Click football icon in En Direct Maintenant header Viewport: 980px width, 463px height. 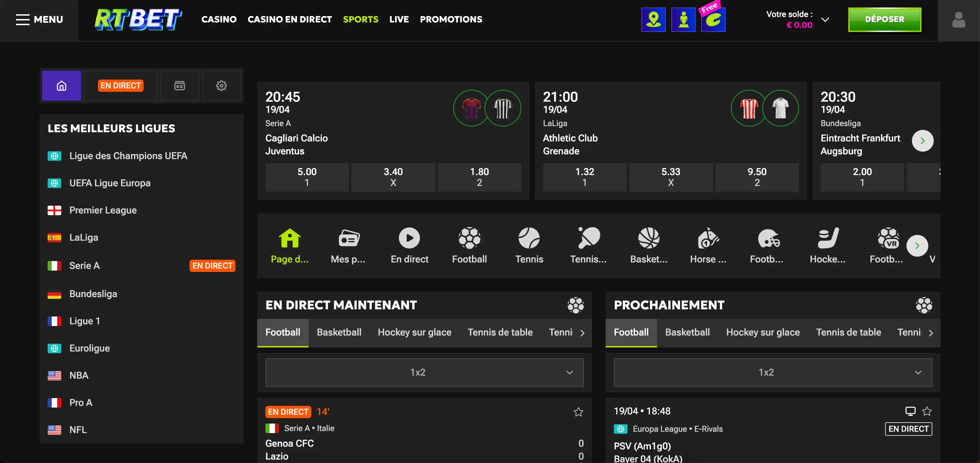(x=576, y=305)
